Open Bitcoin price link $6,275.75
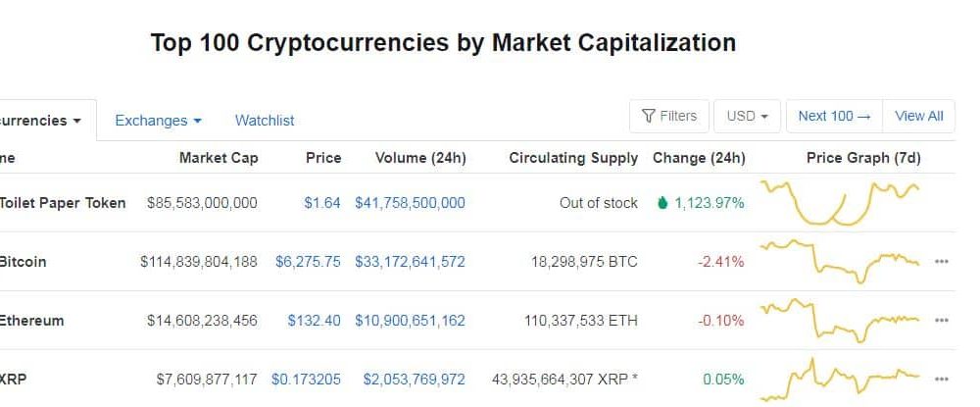Viewport: 980px width, 407px height. 308,262
